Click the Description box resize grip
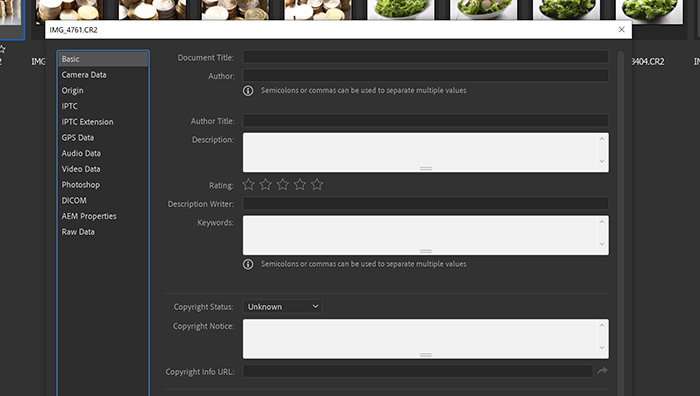This screenshot has width=700, height=396. click(x=425, y=169)
